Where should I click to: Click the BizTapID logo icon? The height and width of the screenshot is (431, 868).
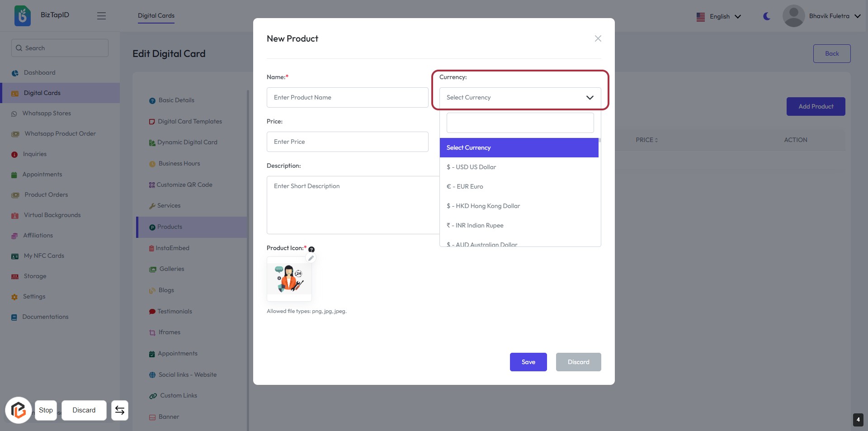[x=23, y=16]
